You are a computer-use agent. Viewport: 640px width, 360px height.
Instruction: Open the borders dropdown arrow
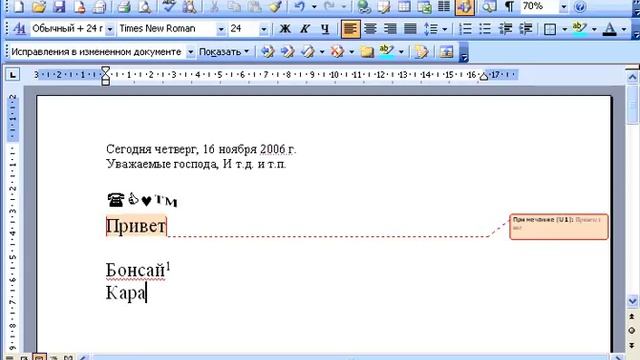pos(565,29)
